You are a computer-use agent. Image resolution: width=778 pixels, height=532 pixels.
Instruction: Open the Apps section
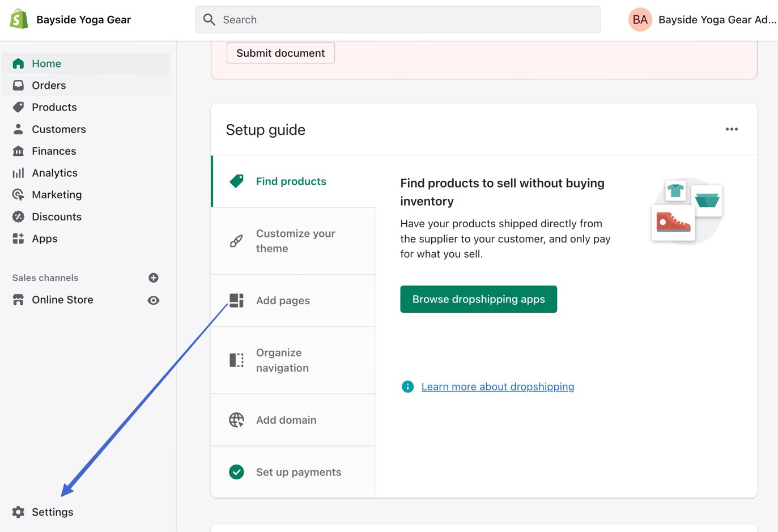coord(45,239)
